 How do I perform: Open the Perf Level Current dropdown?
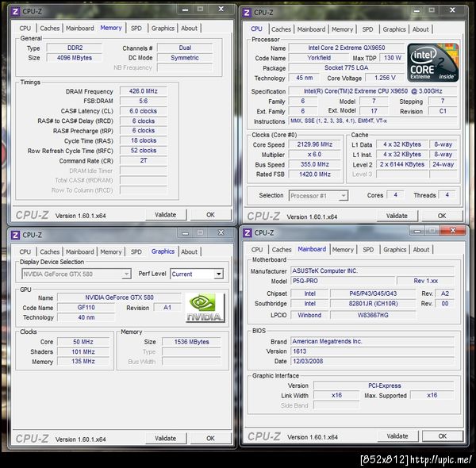tap(197, 274)
